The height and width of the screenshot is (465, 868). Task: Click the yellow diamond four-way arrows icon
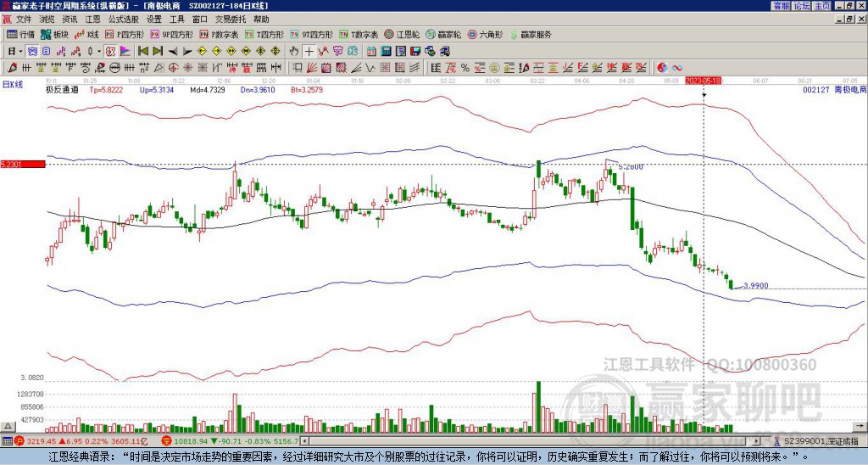click(275, 52)
